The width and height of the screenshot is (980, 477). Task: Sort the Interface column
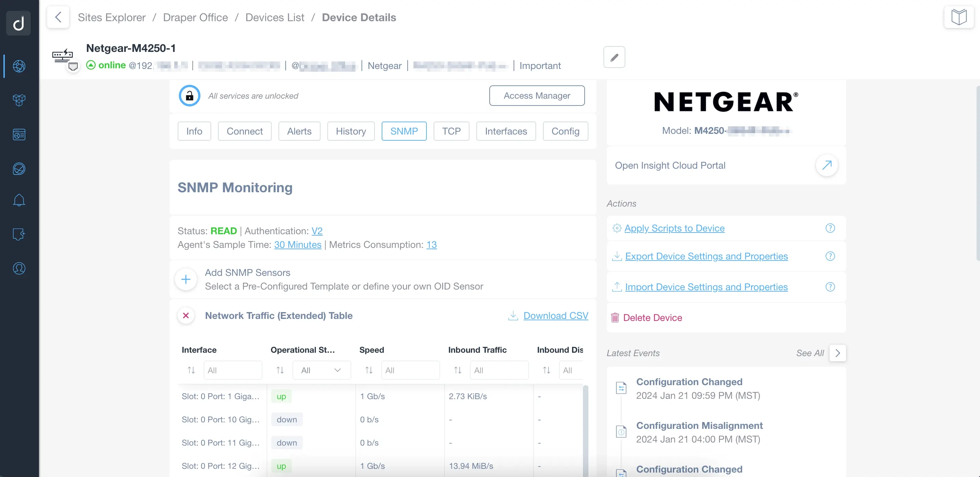(191, 370)
